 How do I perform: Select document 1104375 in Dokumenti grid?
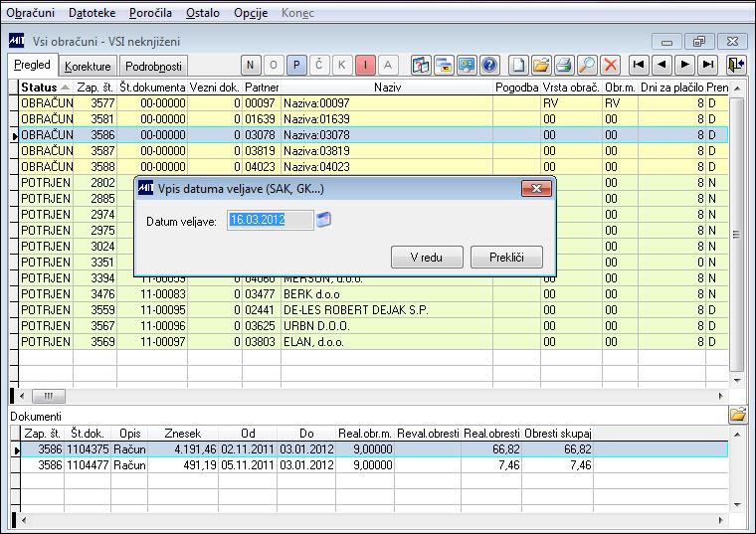click(374, 449)
